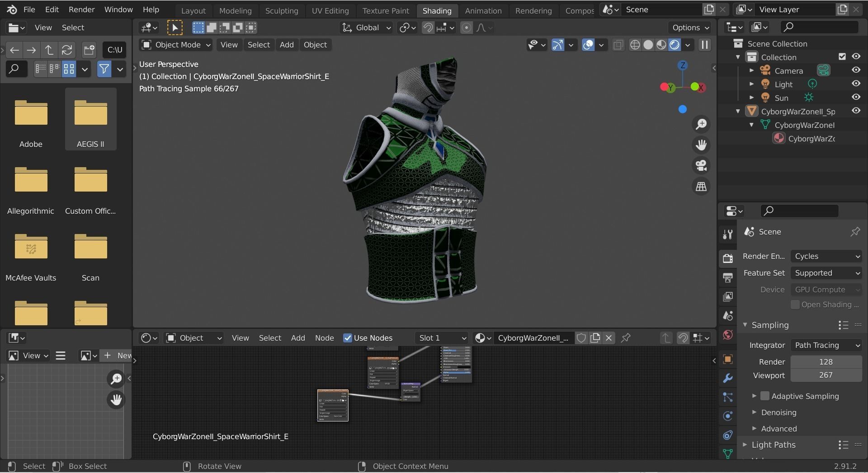Select the wireframe viewport shading icon

tap(635, 45)
